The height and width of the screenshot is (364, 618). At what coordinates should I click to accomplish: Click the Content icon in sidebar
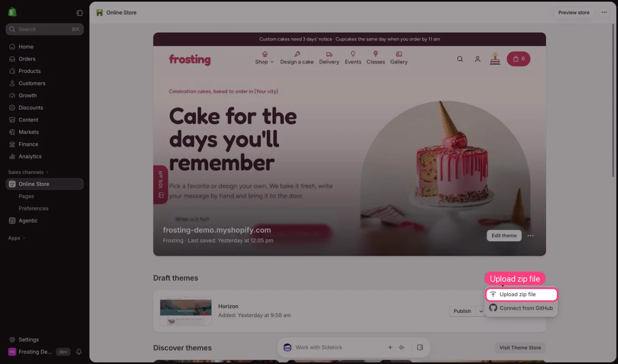point(12,120)
